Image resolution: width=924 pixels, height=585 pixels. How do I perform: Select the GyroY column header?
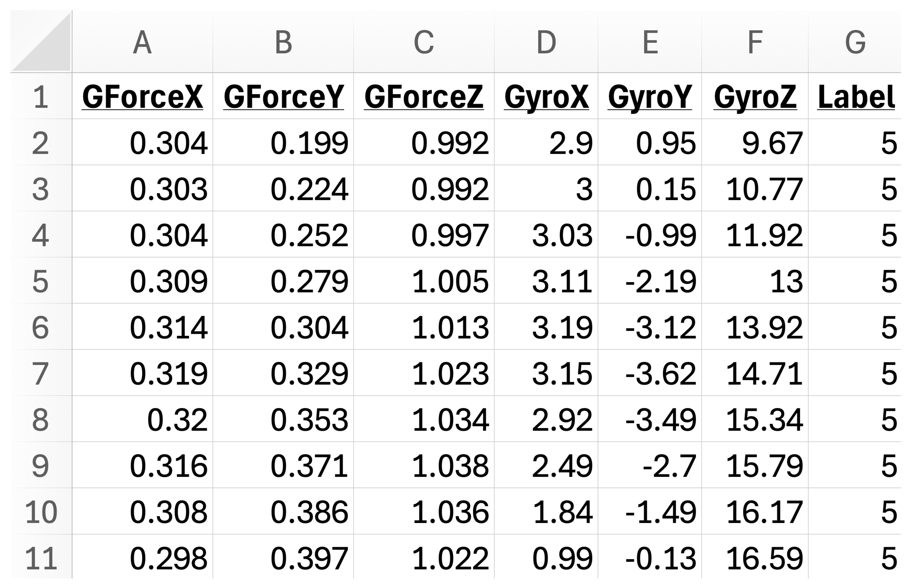tap(649, 42)
